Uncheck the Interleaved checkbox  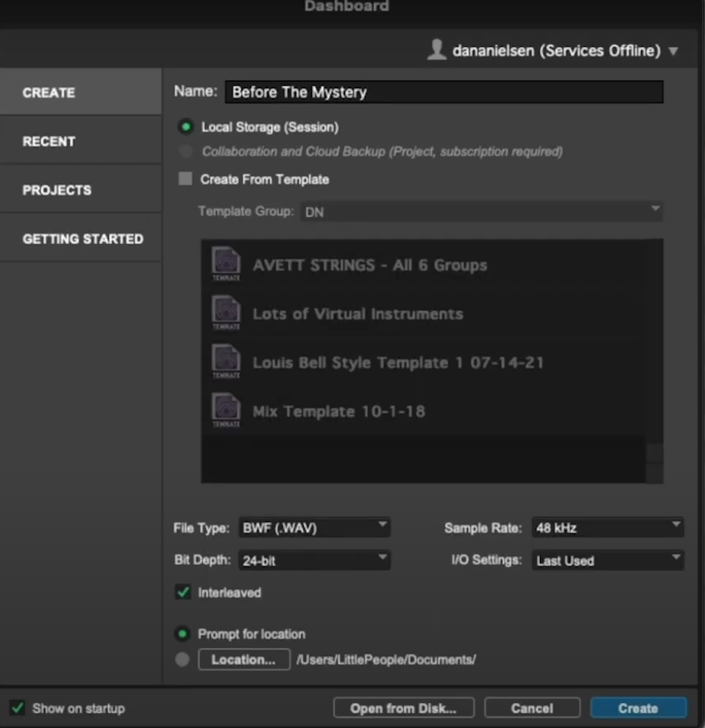[183, 592]
